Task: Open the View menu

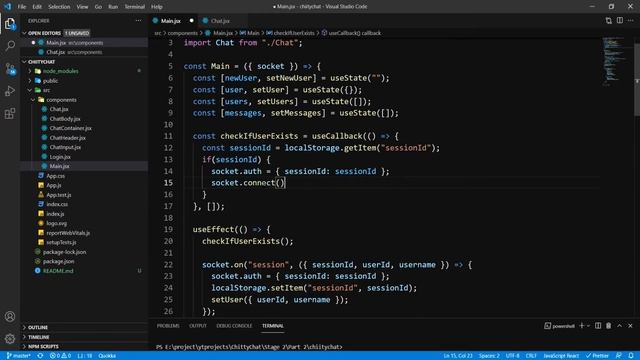Action: point(82,7)
